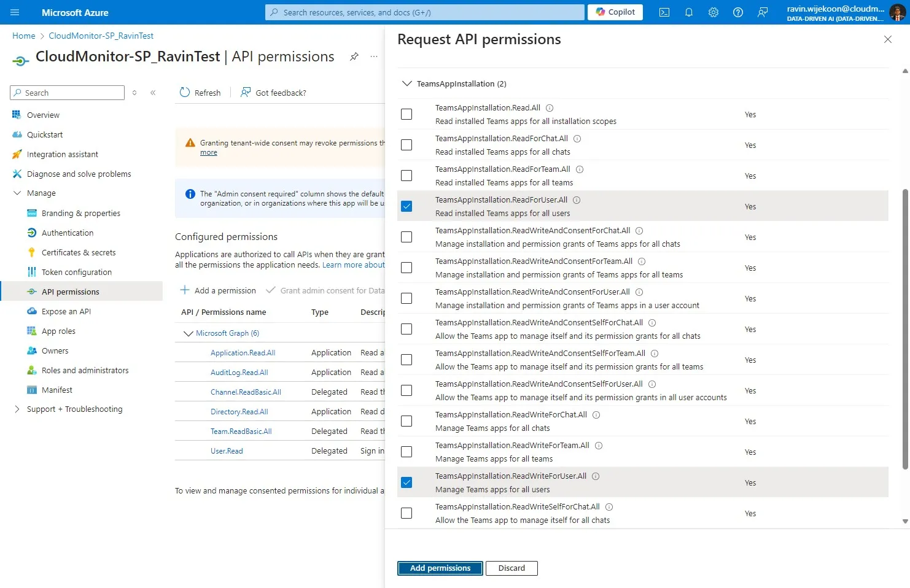Click the global search resources box
910x588 pixels.
[425, 12]
